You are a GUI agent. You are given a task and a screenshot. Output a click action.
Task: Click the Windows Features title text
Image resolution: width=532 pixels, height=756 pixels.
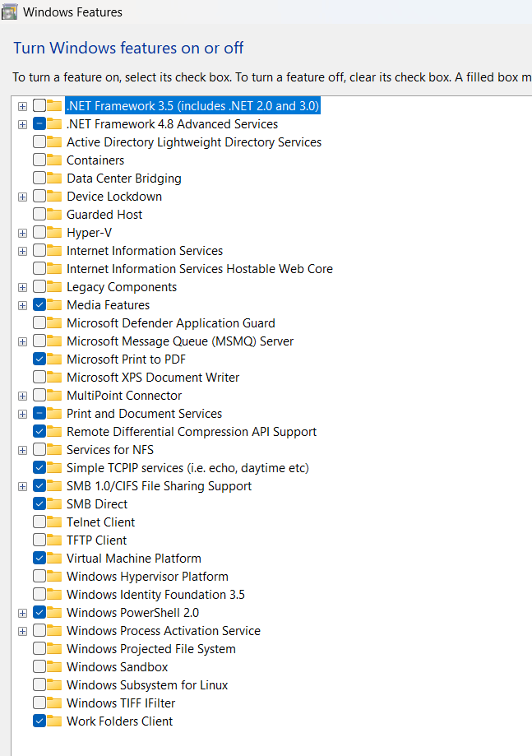tap(72, 12)
